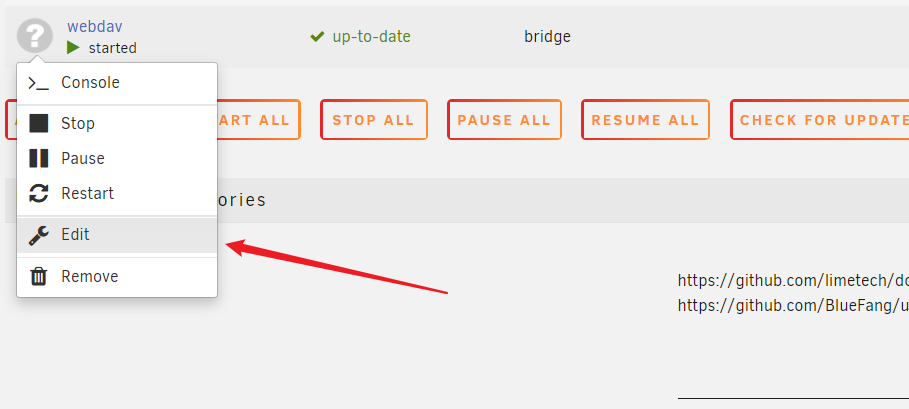Click the Edit wrench icon
Viewport: 909px width, 409px height.
(39, 235)
